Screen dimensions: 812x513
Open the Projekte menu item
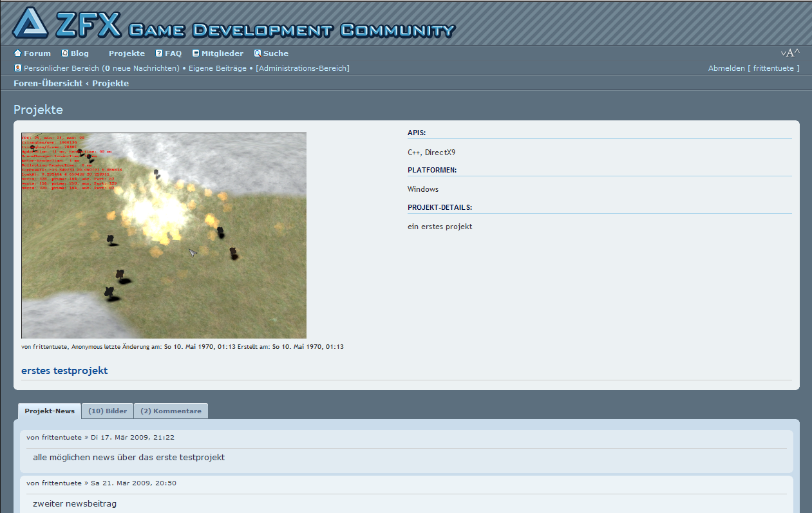coord(126,53)
